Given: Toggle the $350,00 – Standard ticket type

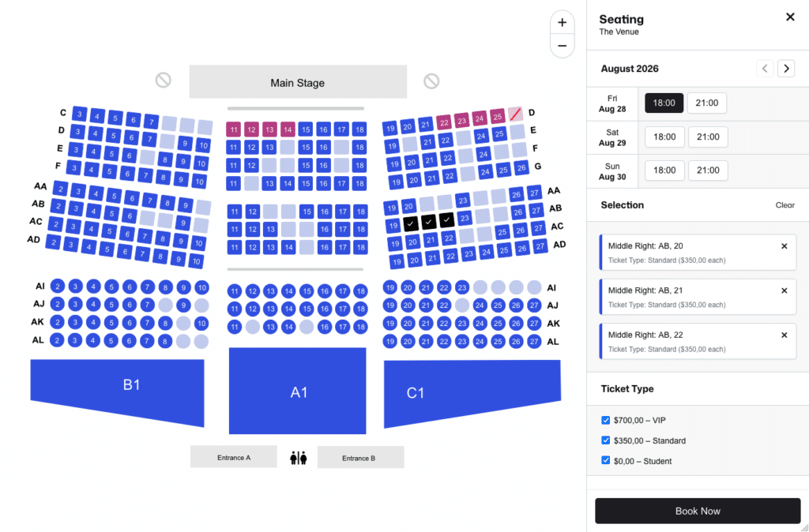Looking at the screenshot, I should click(606, 440).
